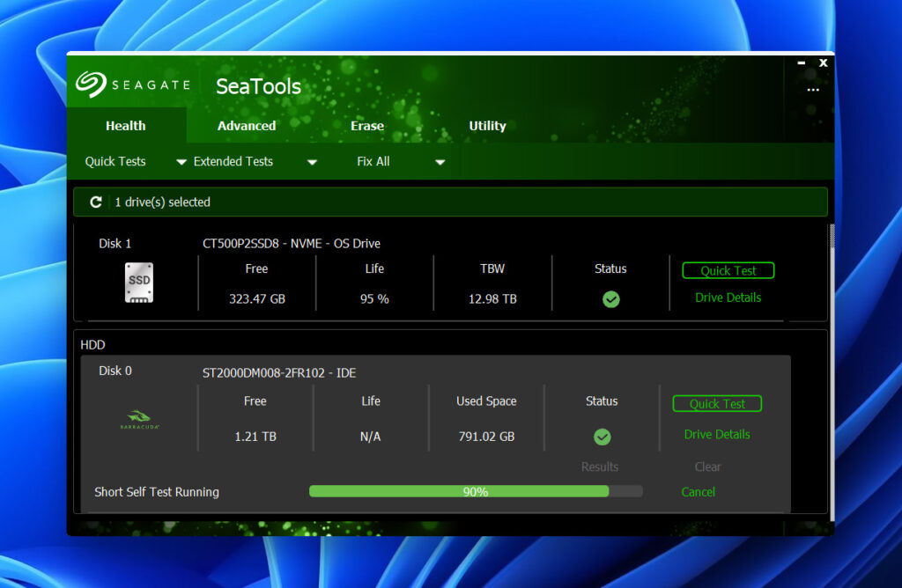Click the SeaTools title text
The width and height of the screenshot is (902, 588).
(x=257, y=85)
